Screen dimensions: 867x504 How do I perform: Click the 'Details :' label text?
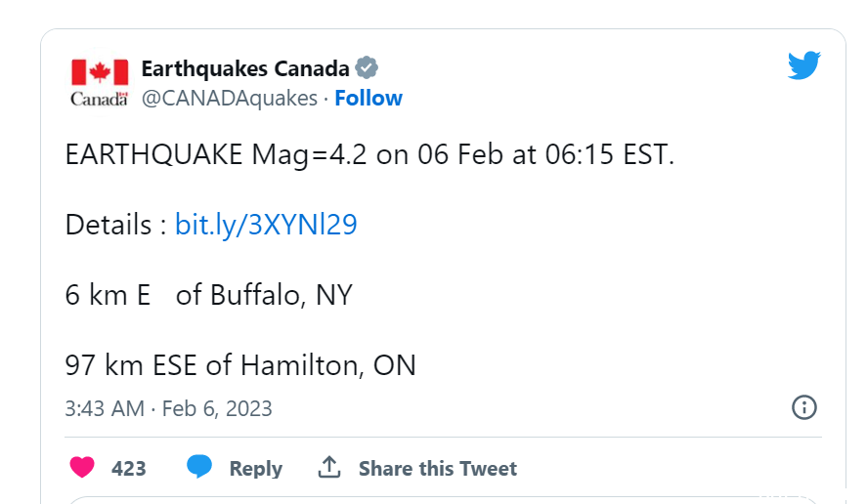(x=116, y=225)
